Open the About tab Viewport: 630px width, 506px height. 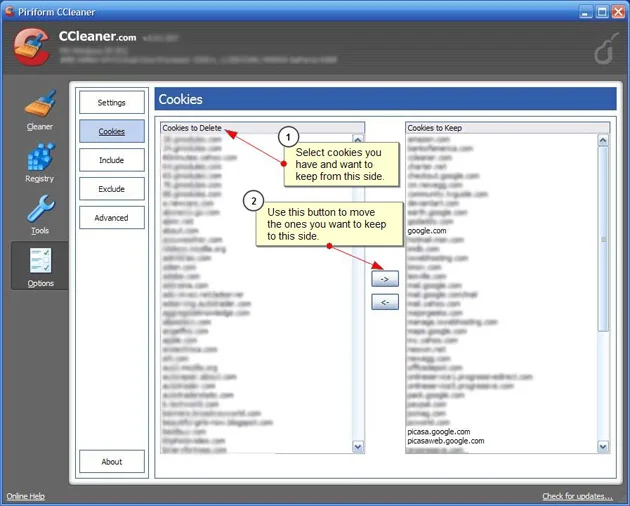[112, 462]
